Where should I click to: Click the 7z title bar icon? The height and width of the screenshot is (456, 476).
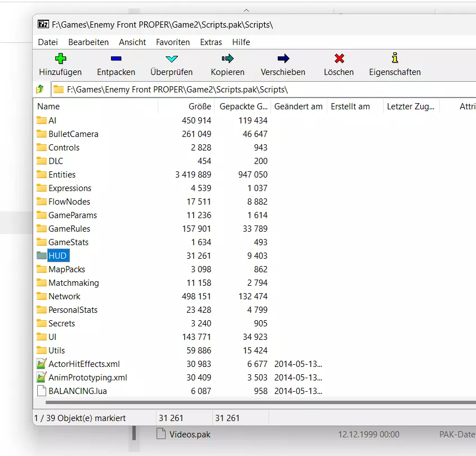[43, 24]
